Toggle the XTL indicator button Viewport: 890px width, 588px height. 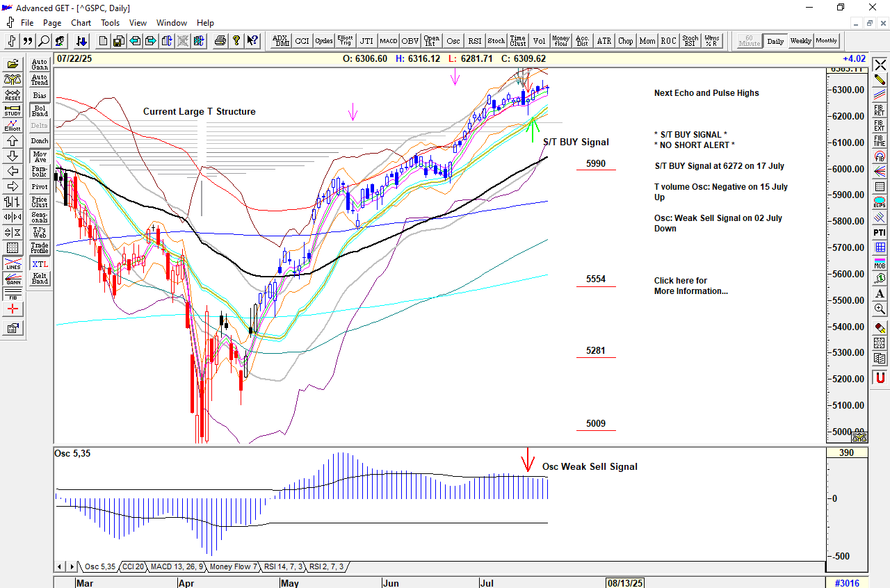pyautogui.click(x=40, y=264)
